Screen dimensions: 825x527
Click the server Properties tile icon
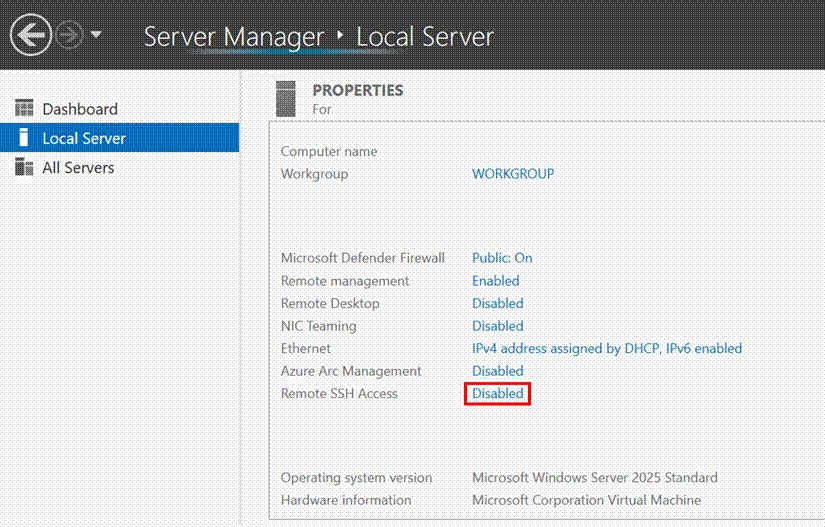[x=286, y=98]
